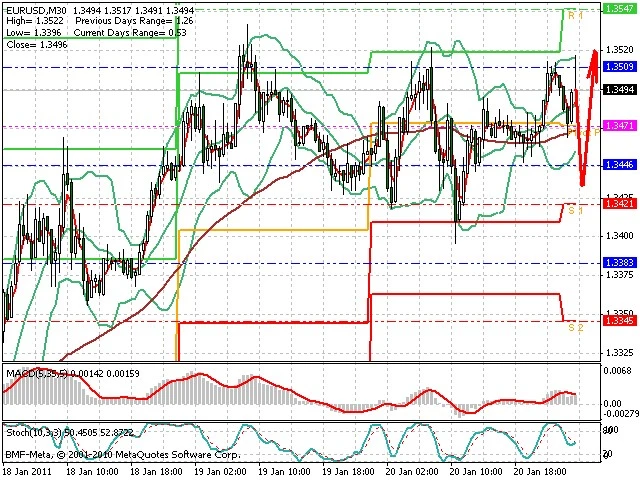
Task: Click the Previous Days Range= 1.26 text
Action: pos(134,21)
